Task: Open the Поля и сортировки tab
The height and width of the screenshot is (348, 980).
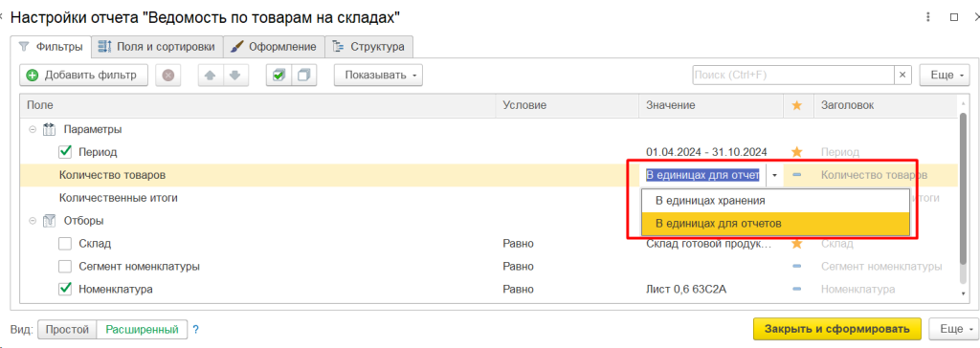Action: click(x=157, y=46)
